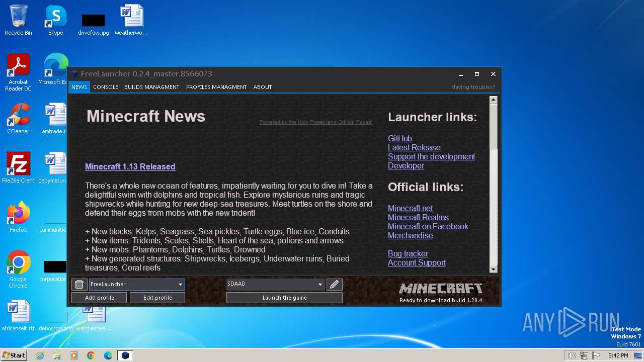The image size is (644, 362).
Task: Open Recycle Bin on desktop
Action: pyautogui.click(x=18, y=20)
